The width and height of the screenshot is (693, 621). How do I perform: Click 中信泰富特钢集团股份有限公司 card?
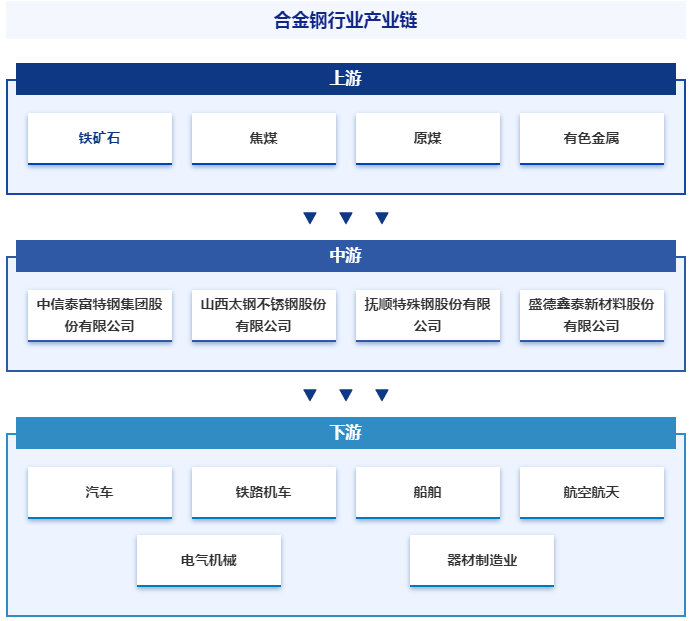point(100,316)
